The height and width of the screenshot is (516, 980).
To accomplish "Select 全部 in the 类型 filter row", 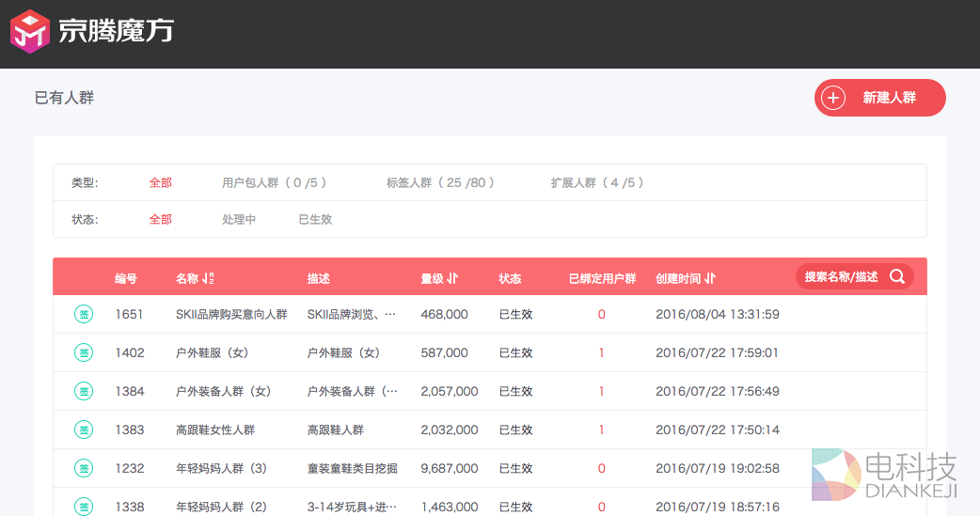I will [x=161, y=183].
